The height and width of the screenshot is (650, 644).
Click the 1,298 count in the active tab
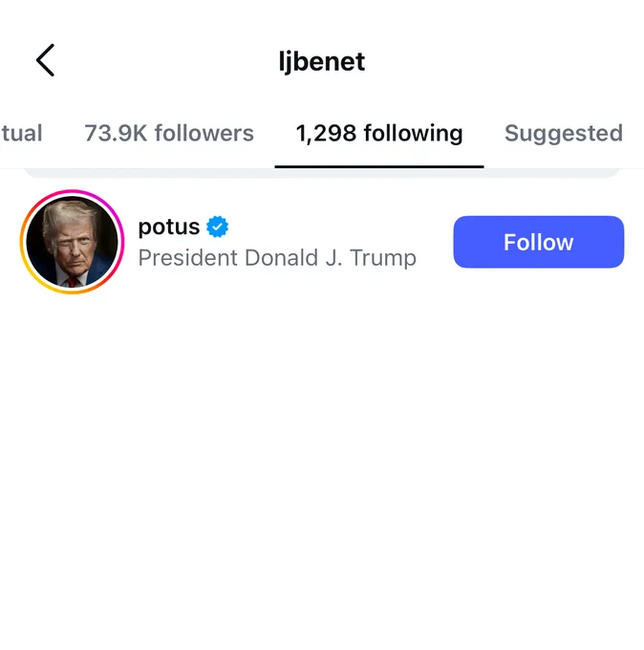click(x=326, y=133)
